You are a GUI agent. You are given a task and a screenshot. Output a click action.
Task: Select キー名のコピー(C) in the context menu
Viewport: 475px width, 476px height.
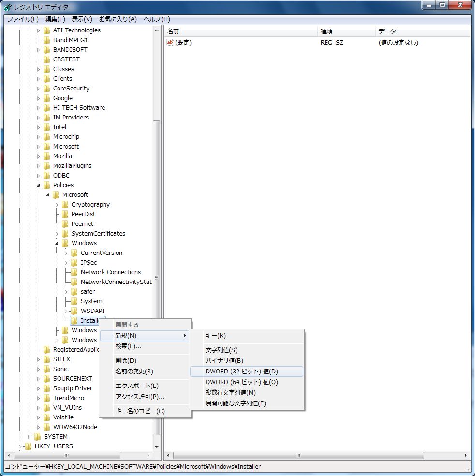[145, 411]
